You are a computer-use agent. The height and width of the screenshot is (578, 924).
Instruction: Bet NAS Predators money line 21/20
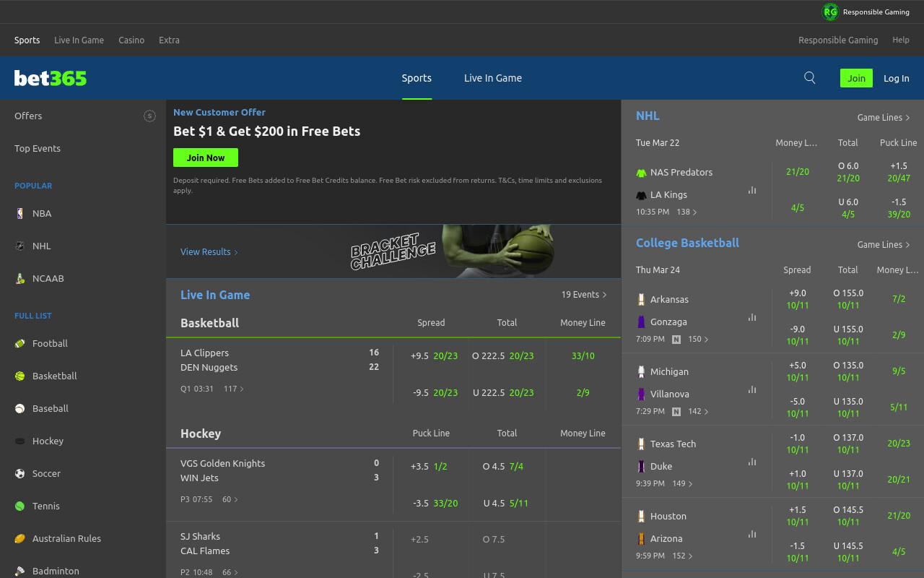click(x=798, y=171)
